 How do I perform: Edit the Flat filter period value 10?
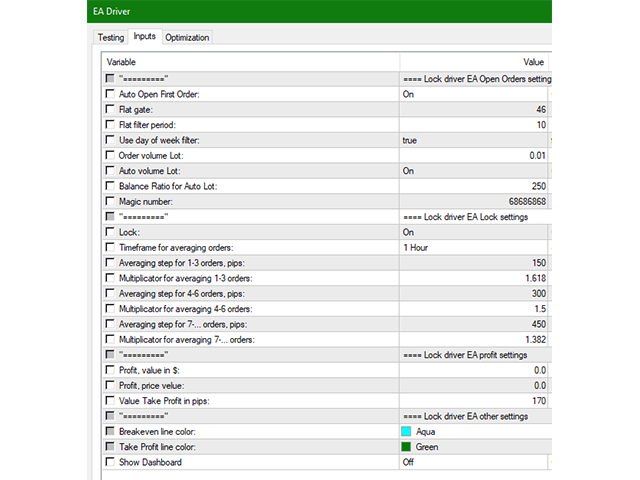pyautogui.click(x=473, y=125)
